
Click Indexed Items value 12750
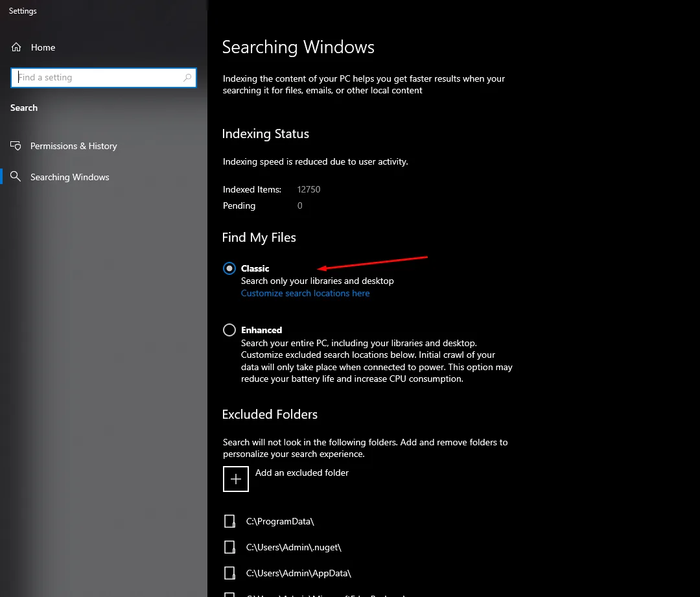coord(309,189)
